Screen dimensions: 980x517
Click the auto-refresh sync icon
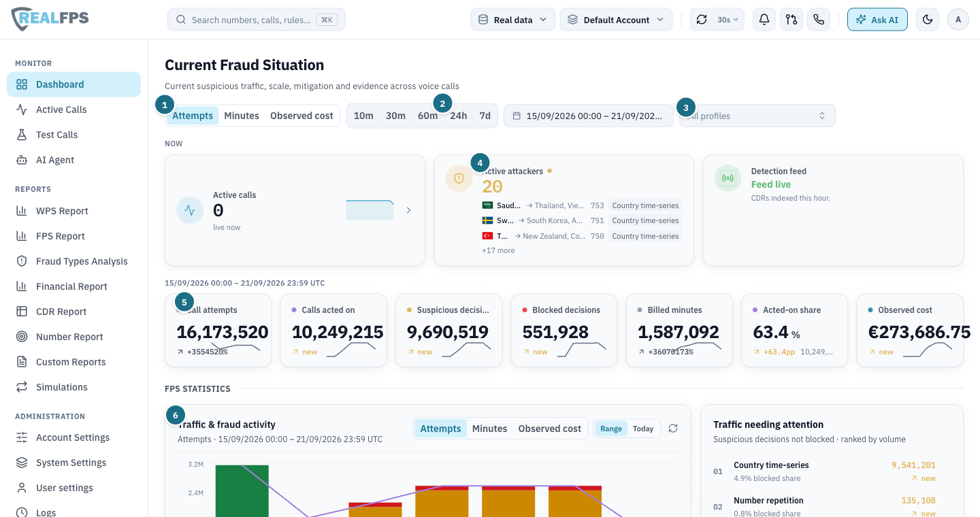click(702, 20)
